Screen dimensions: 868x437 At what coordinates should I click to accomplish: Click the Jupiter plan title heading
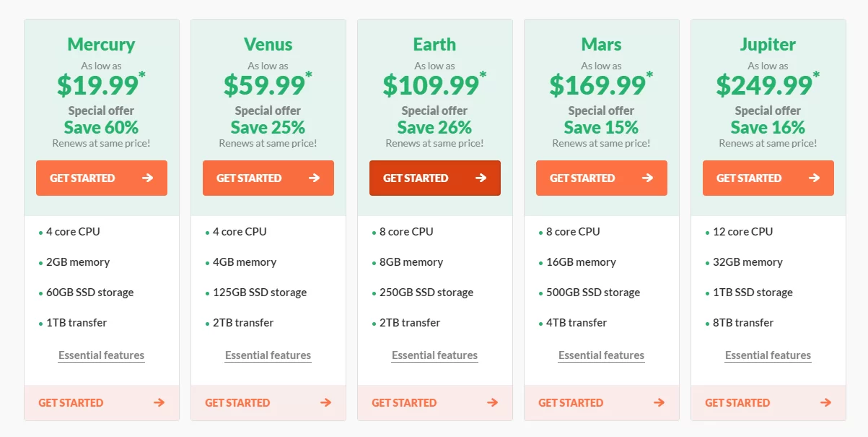pyautogui.click(x=768, y=44)
